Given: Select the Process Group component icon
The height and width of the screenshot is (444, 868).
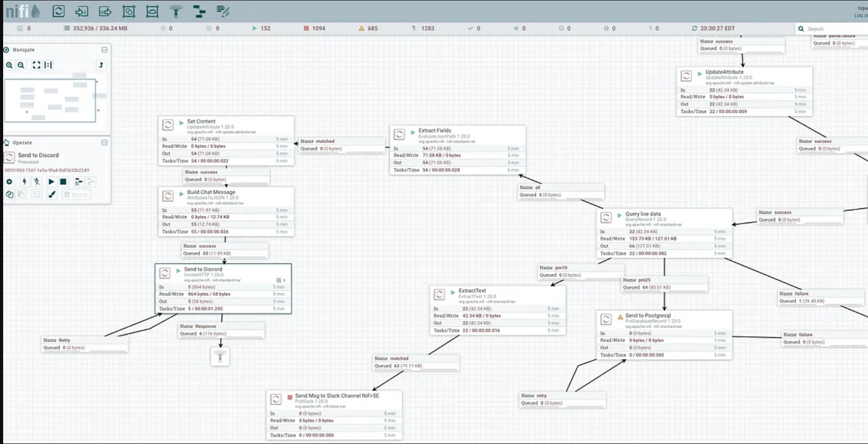Looking at the screenshot, I should coord(129,11).
